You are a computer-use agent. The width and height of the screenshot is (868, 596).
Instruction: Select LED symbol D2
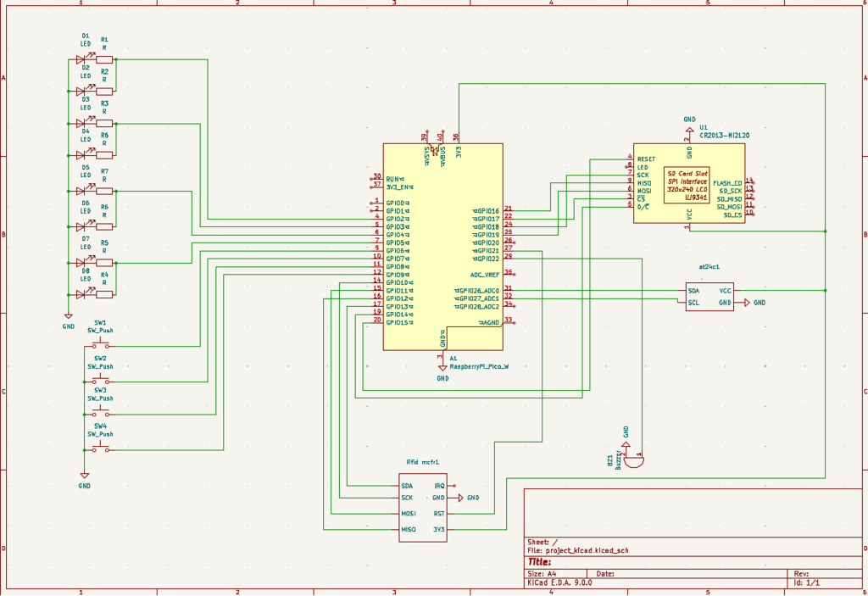point(81,91)
